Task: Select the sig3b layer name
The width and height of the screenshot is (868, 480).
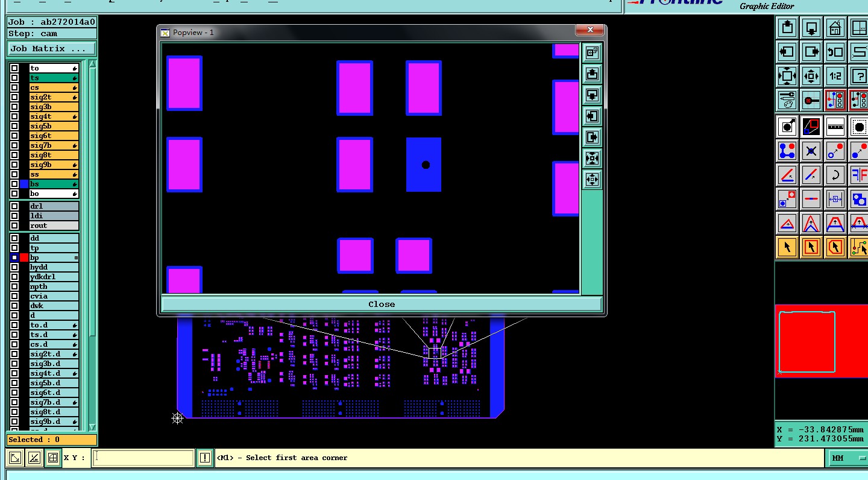Action: 54,107
